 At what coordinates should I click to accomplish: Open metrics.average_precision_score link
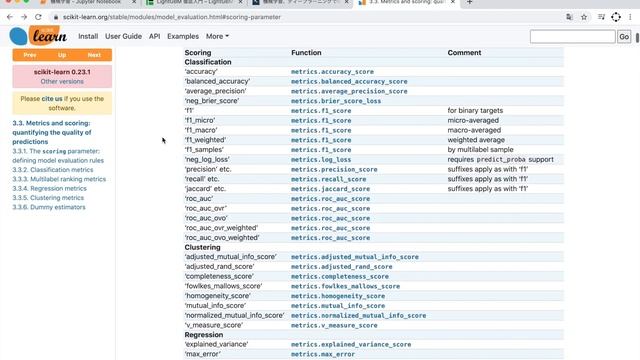pyautogui.click(x=349, y=91)
